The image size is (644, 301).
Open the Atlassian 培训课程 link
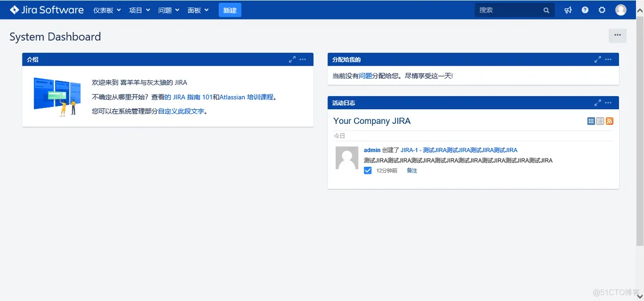[246, 97]
